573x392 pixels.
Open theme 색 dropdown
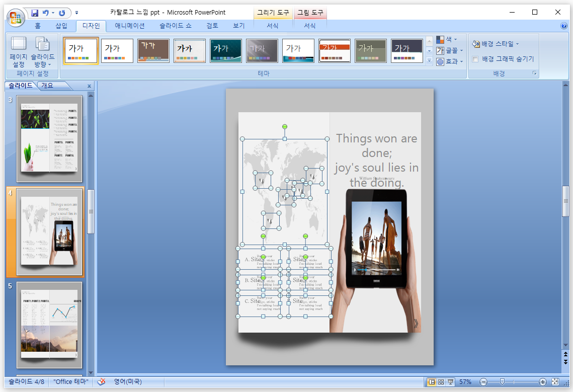coord(447,39)
